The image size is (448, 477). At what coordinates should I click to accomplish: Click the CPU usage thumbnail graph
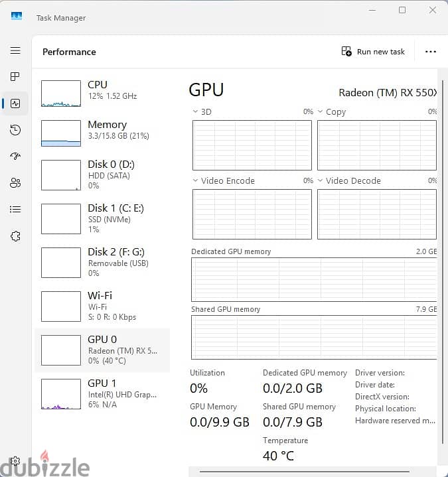(x=61, y=94)
